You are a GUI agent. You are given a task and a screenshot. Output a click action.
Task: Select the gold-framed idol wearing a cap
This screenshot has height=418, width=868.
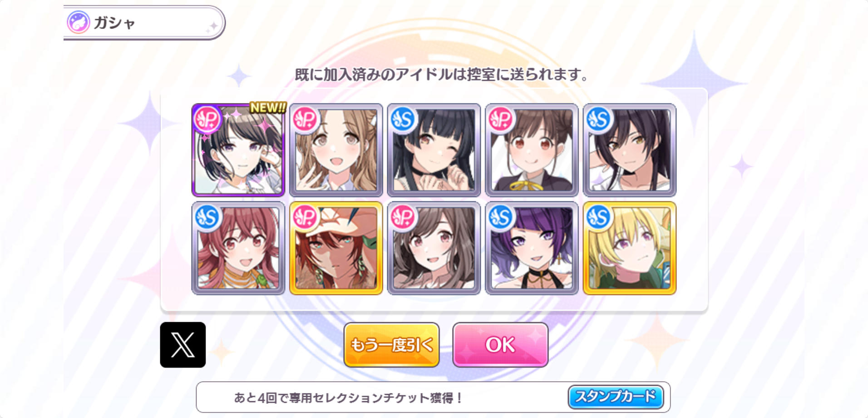(x=336, y=248)
